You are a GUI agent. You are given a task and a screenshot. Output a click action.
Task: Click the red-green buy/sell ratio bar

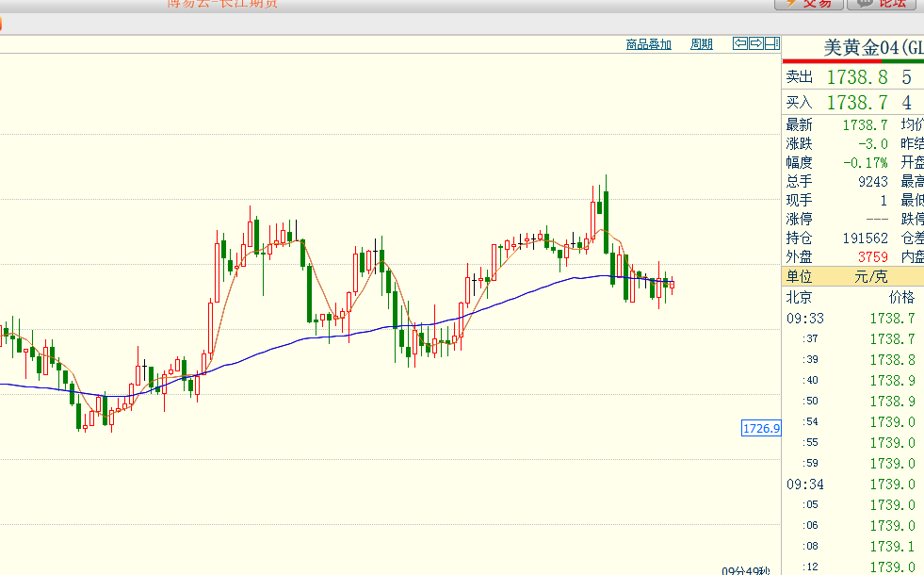852,62
